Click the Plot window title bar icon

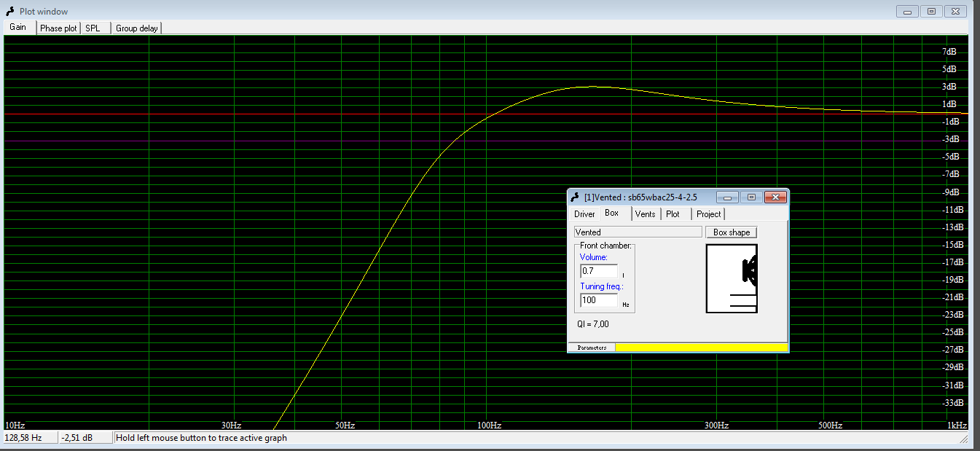tap(10, 12)
